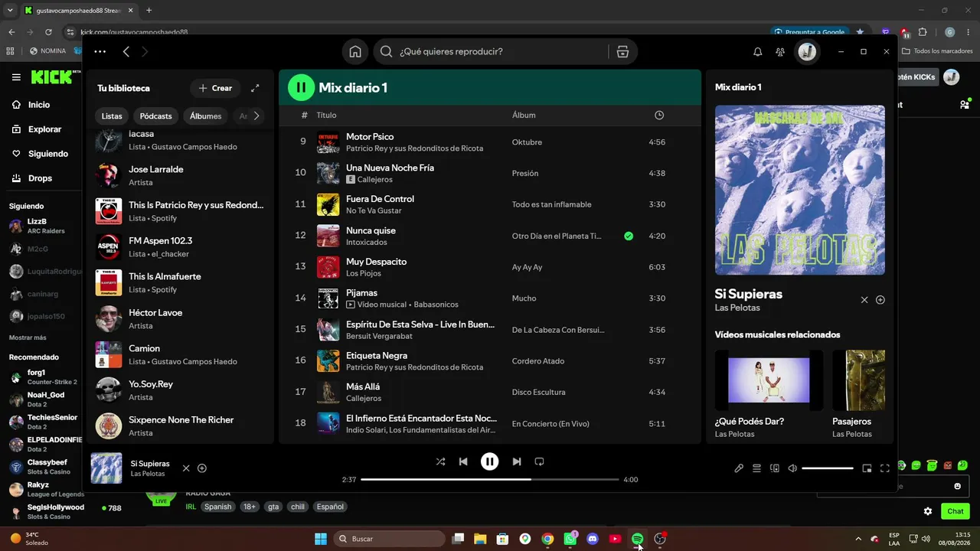Show lyrics with the microphone icon

[739, 468]
